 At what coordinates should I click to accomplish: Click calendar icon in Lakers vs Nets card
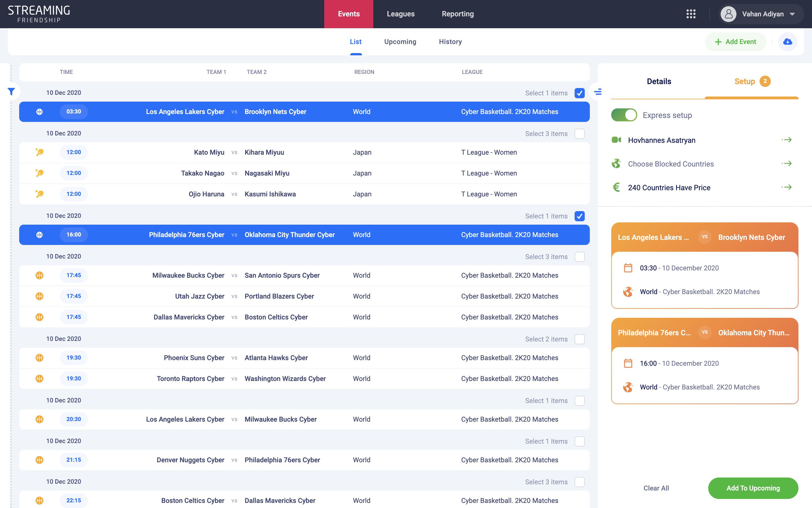[628, 268]
